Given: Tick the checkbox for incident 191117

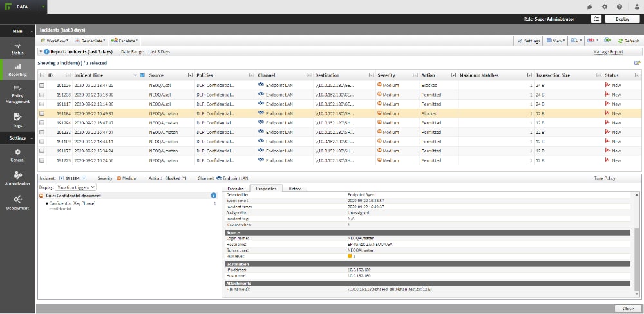Looking at the screenshot, I should click(43, 104).
